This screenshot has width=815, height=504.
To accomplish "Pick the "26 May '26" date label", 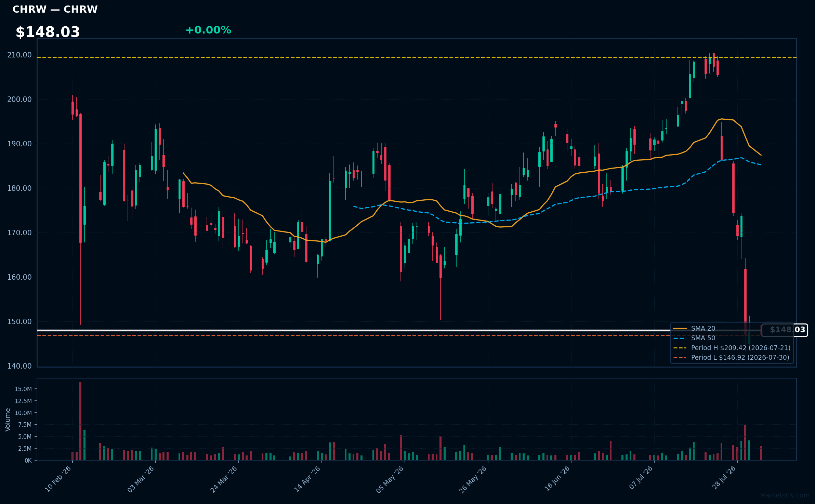I will 473,479.
